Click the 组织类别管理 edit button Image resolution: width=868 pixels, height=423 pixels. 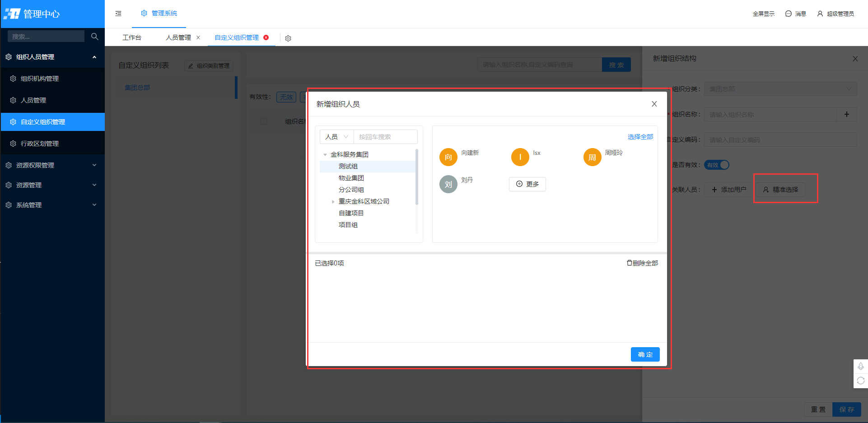tap(209, 66)
